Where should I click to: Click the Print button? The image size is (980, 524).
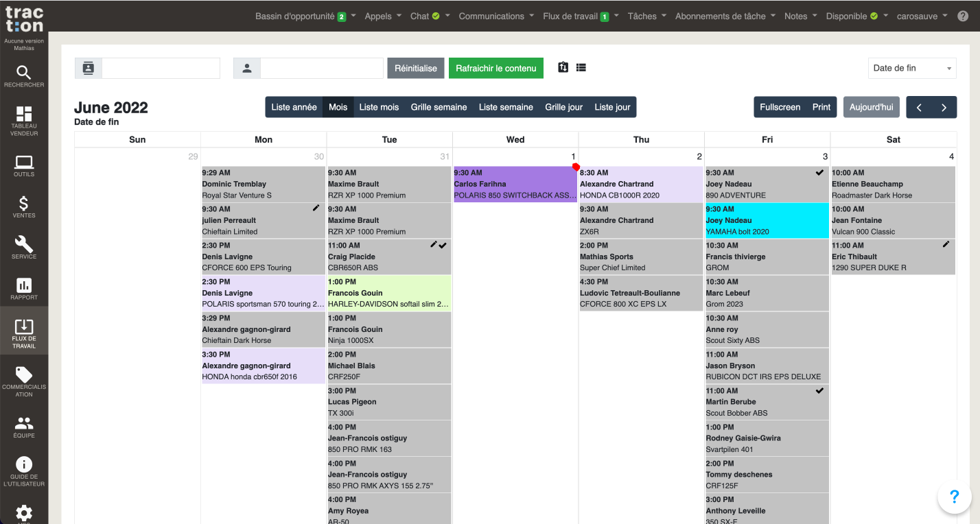pos(821,107)
